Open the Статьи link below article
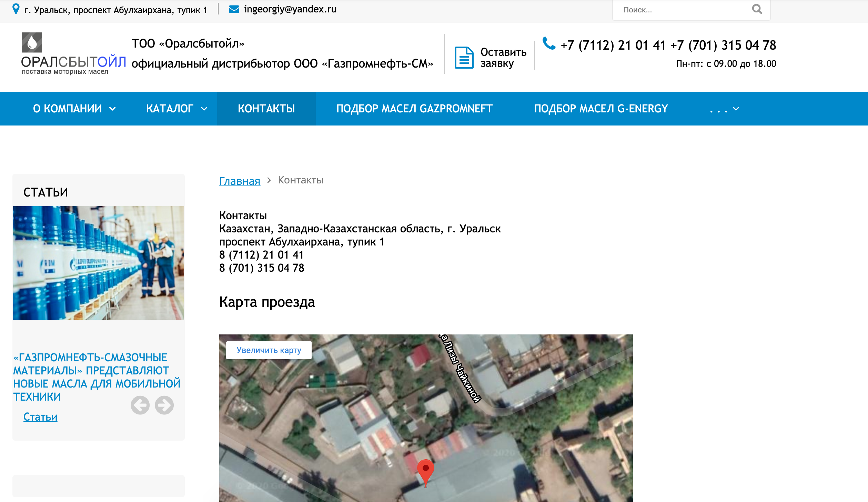 [x=40, y=417]
